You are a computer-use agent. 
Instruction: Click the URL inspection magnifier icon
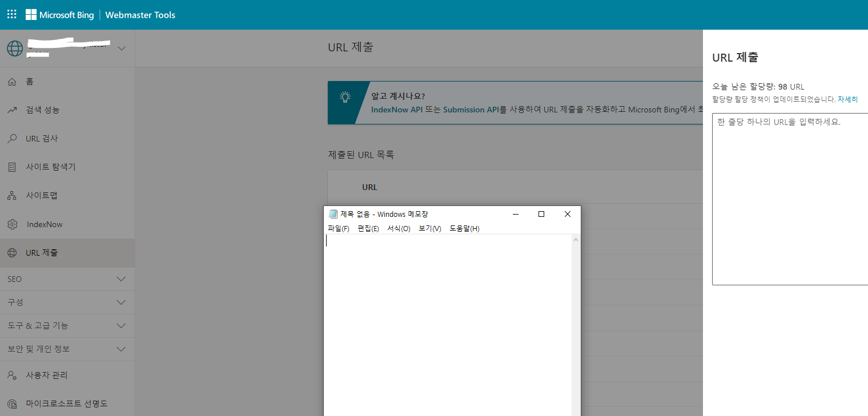pyautogui.click(x=12, y=139)
